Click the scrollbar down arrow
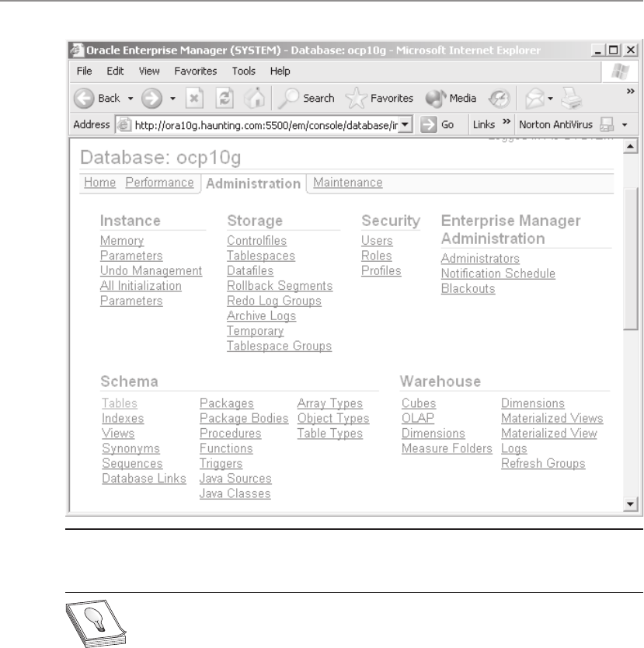The width and height of the screenshot is (644, 648). pos(630,503)
